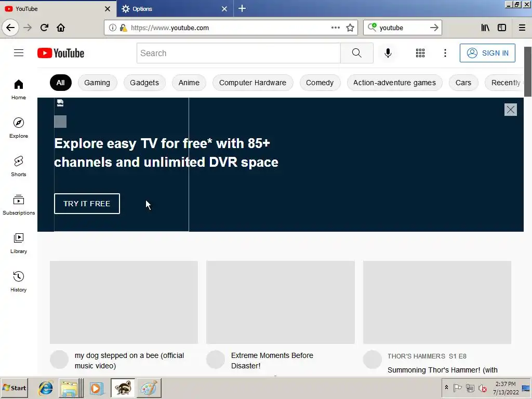Image resolution: width=532 pixels, height=399 pixels.
Task: Open a new browser tab
Action: click(x=242, y=8)
